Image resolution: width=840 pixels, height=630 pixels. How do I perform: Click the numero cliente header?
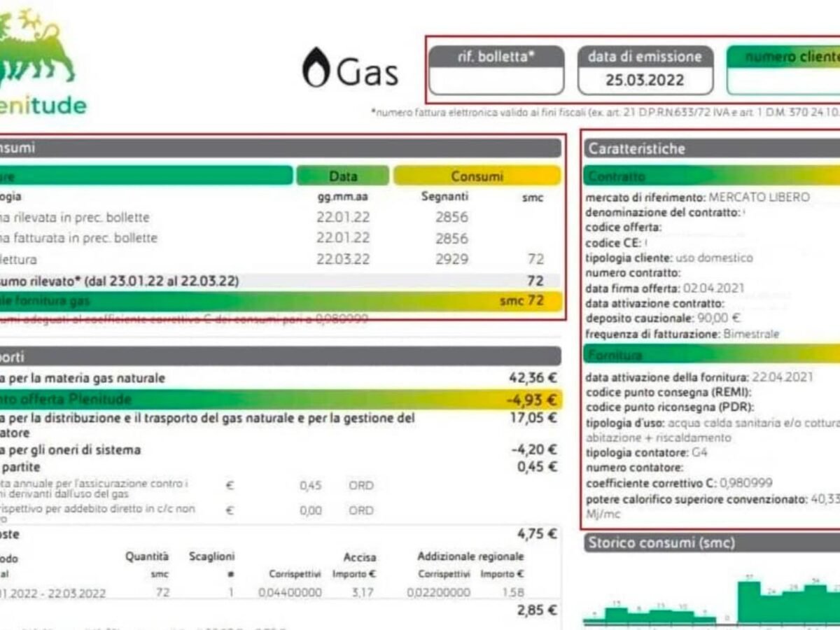tap(783, 57)
